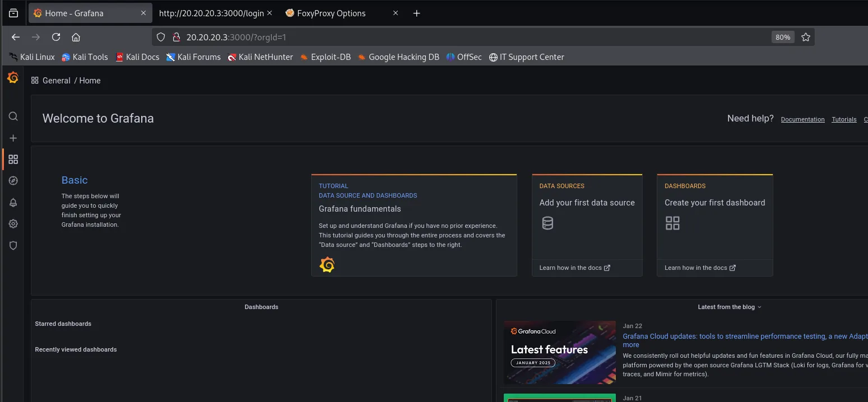Click the Starred dashboards heading

tap(63, 324)
